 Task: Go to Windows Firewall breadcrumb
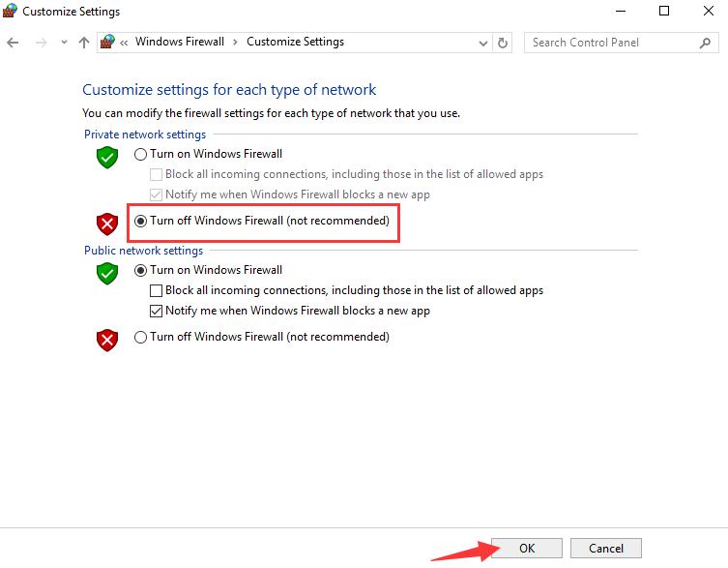[x=179, y=43]
